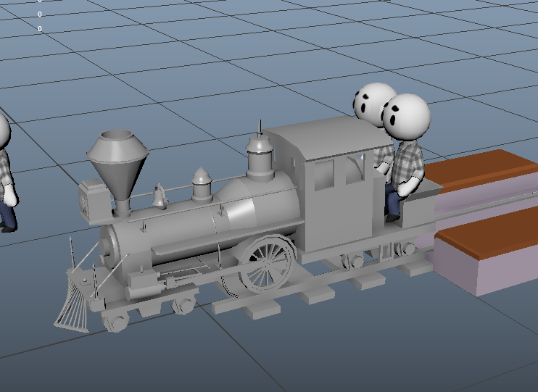Screen dimensions: 538x392
Task: Click the small sand dome on the boiler
Action: [201, 185]
